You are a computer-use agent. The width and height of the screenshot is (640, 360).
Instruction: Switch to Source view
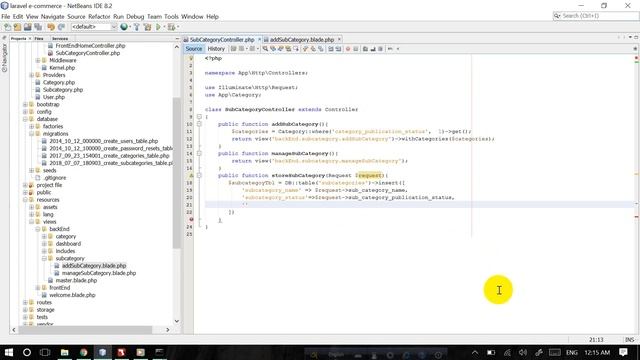pos(194,49)
